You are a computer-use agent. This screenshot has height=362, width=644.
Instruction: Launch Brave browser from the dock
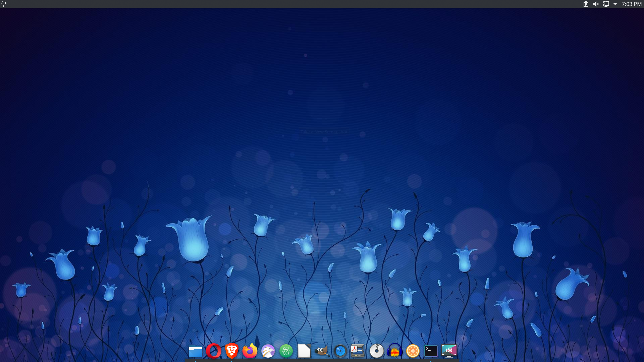tap(232, 351)
